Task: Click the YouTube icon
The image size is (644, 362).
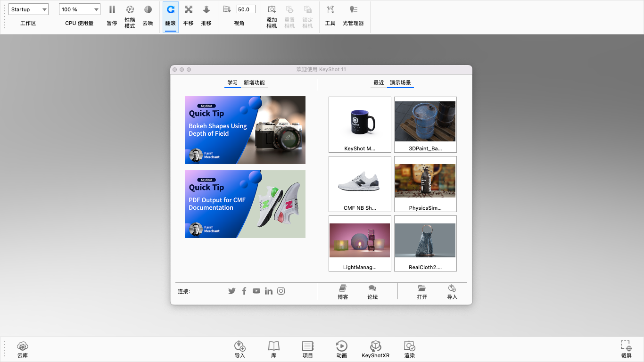Action: pyautogui.click(x=256, y=291)
